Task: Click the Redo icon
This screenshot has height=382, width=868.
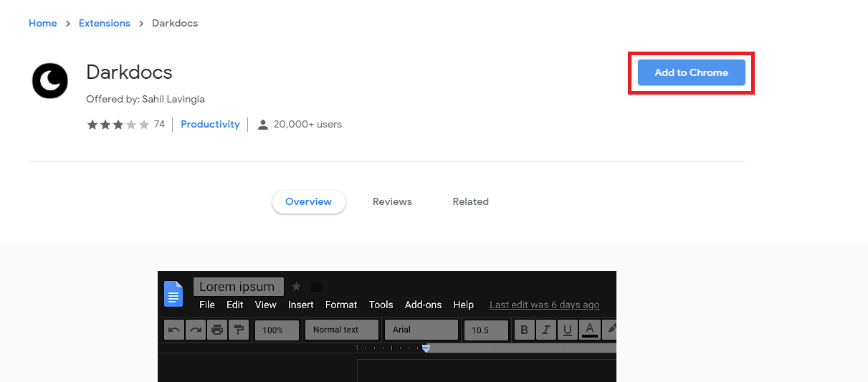Action: pos(196,330)
